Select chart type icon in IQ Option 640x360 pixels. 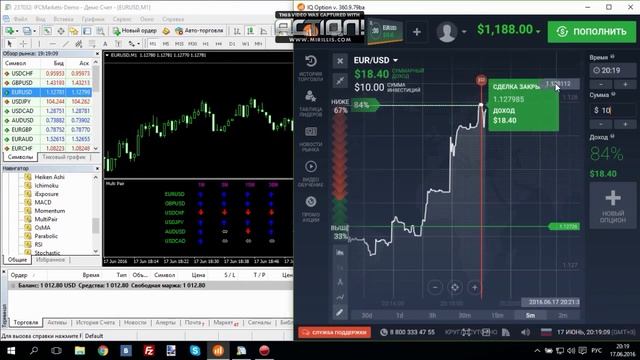[x=340, y=253]
